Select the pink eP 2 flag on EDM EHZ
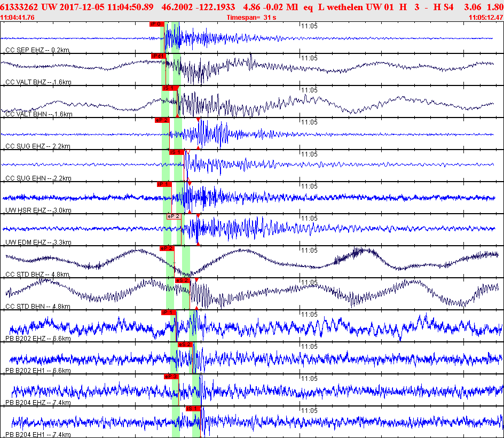This screenshot has width=504, height=438. [x=174, y=216]
